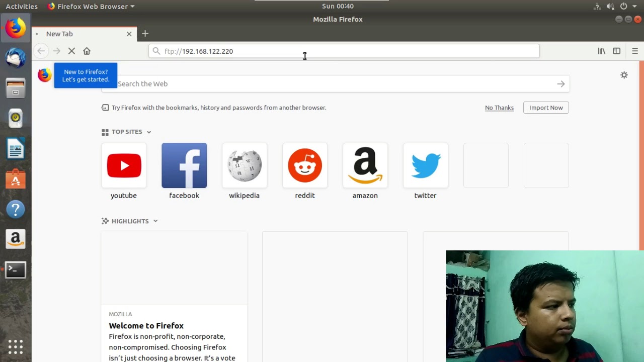Viewport: 644px width, 362px height.
Task: Open new tab page preferences gear
Action: click(624, 75)
